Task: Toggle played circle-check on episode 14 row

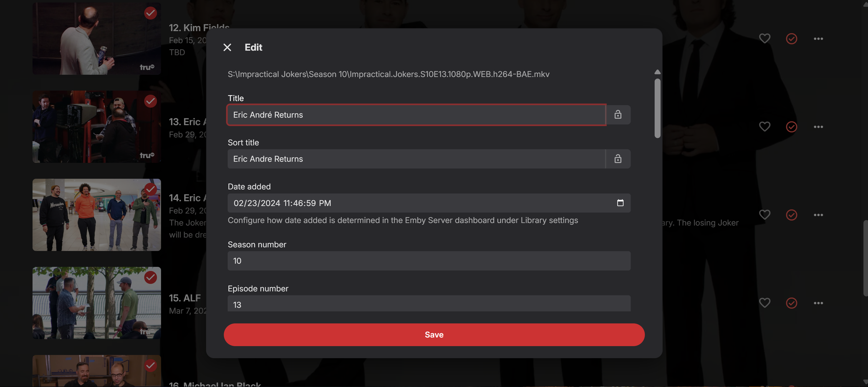Action: (x=792, y=215)
